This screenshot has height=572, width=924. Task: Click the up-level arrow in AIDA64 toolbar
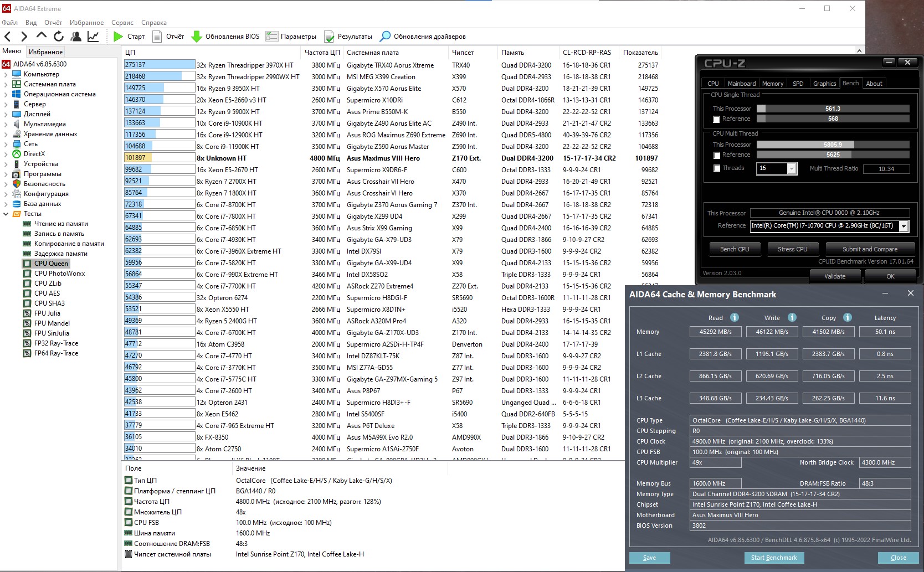[x=41, y=36]
